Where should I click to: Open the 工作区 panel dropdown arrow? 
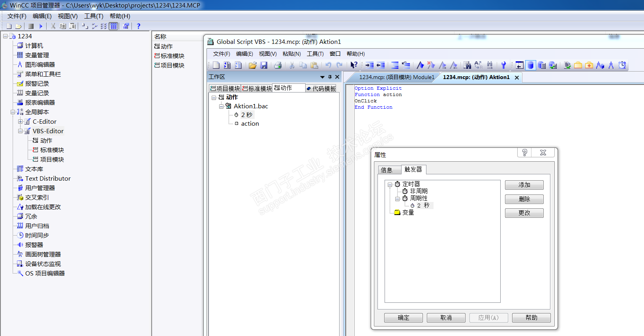[x=322, y=77]
